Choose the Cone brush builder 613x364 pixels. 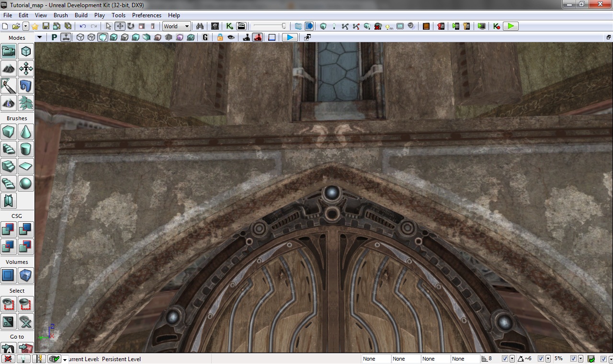pos(26,131)
